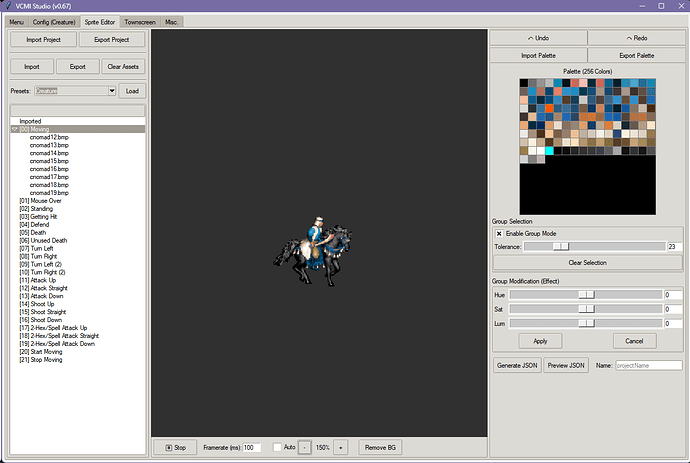This screenshot has width=690, height=463.
Task: Click the Tolerance value field
Action: (675, 246)
